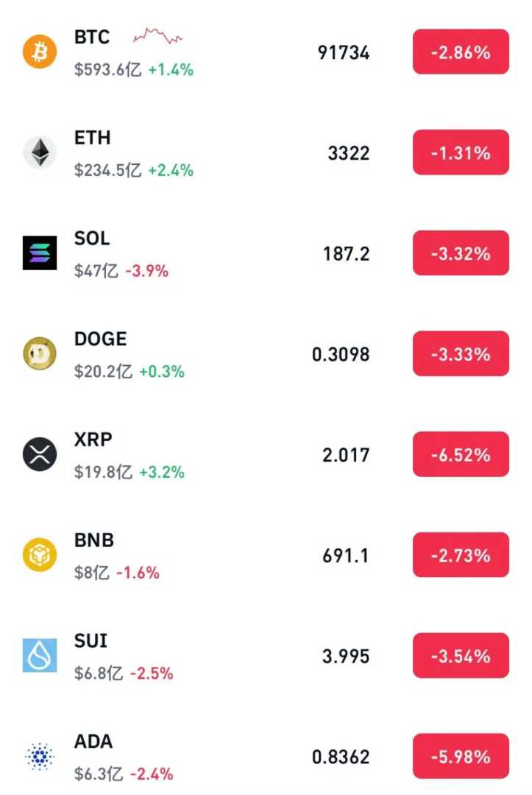This screenshot has width=532, height=795.
Task: Select the DOGE ticker name
Action: point(100,339)
